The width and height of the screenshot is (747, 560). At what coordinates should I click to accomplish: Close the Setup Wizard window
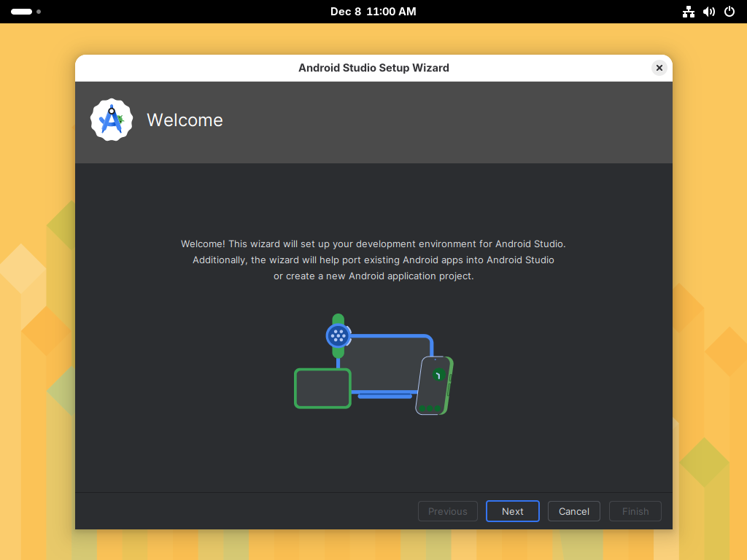point(659,68)
